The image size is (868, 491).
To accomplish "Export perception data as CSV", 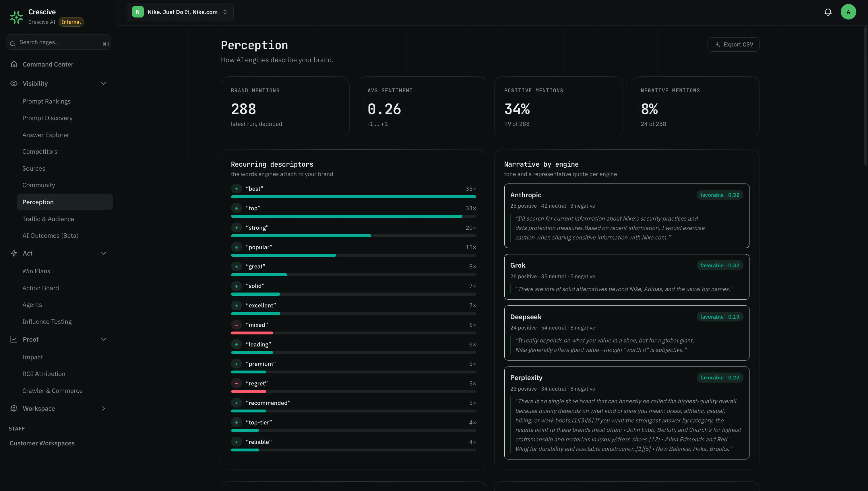I will [733, 44].
